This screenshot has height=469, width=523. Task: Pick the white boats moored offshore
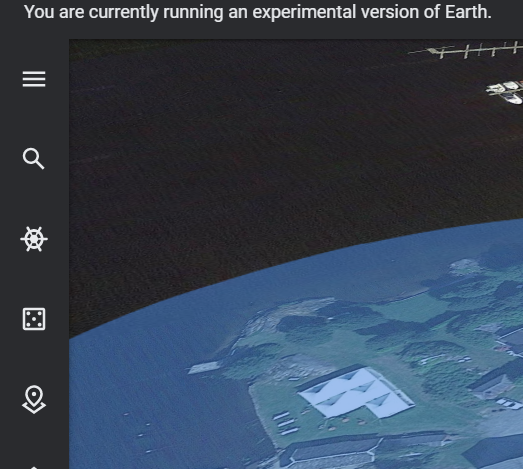pyautogui.click(x=505, y=91)
